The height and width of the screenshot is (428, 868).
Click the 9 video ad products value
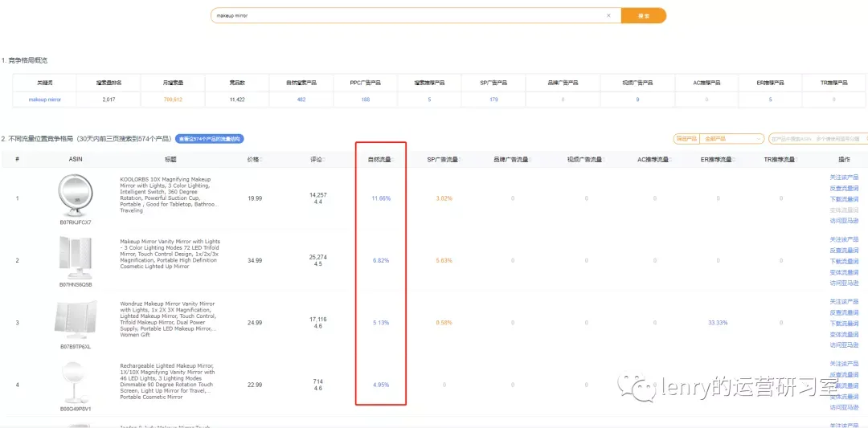tap(637, 100)
